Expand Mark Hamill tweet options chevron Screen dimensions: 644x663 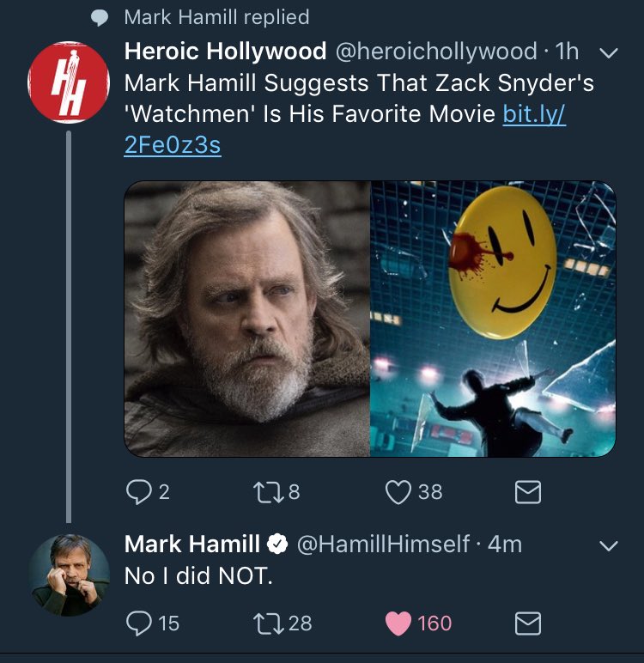click(609, 545)
